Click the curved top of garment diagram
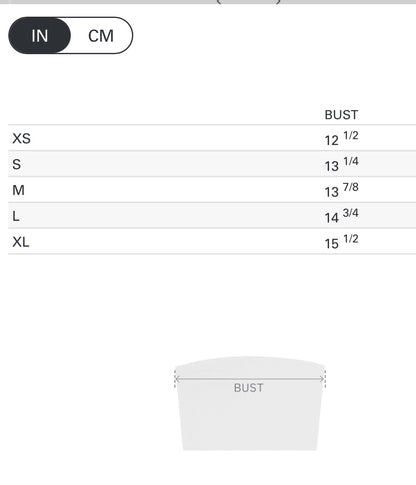This screenshot has height=485, width=416. (x=250, y=360)
